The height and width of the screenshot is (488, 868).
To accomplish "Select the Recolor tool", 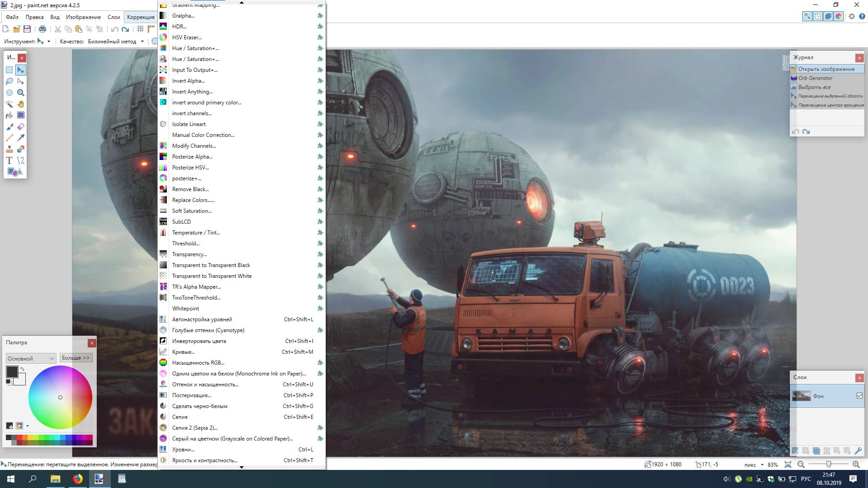I will coord(21,149).
